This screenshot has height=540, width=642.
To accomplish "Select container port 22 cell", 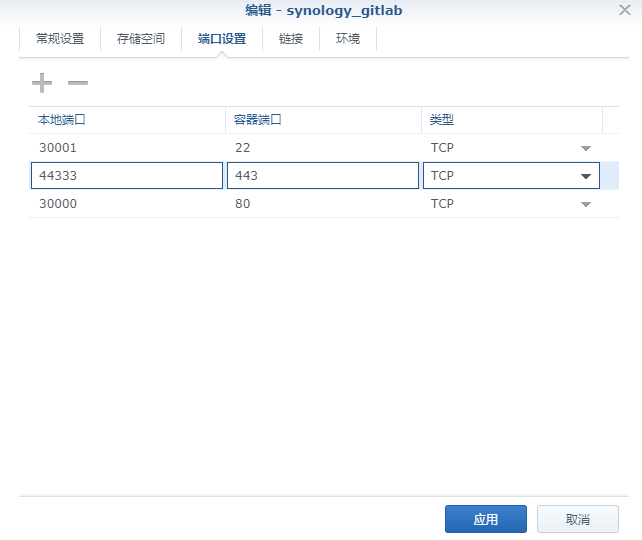I will click(323, 147).
